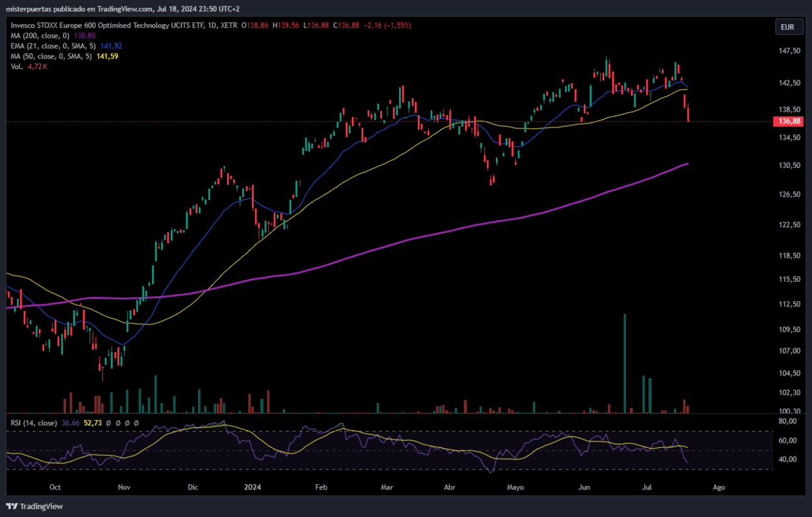Click the Oct label on time axis
The width and height of the screenshot is (812, 517).
[55, 487]
